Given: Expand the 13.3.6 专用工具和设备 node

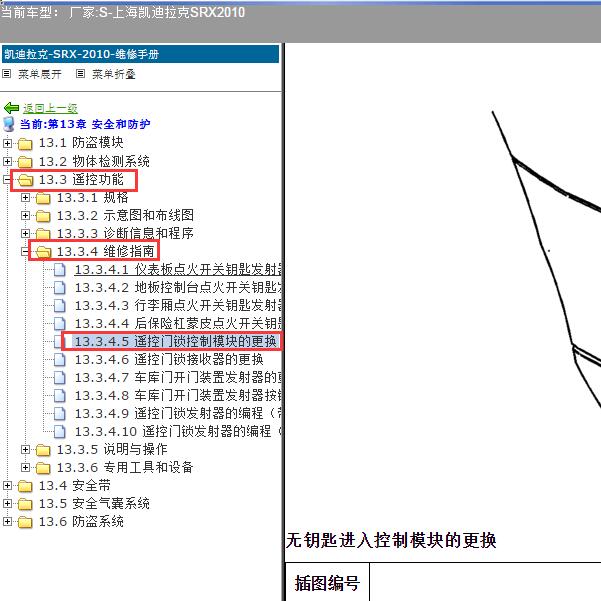Looking at the screenshot, I should (25, 468).
